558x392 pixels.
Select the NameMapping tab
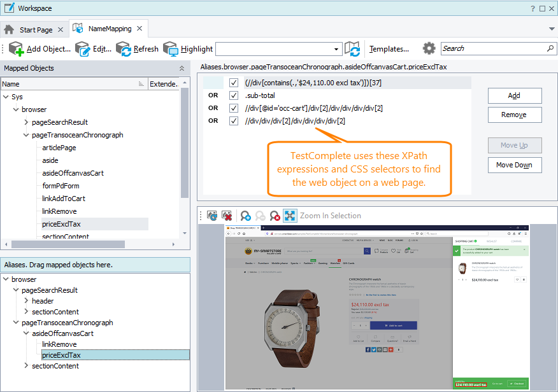click(109, 29)
